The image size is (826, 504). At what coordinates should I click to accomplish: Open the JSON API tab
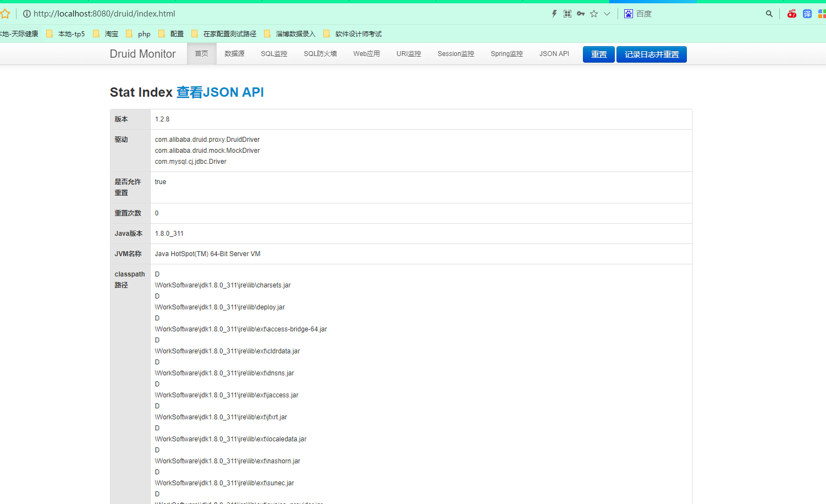554,54
